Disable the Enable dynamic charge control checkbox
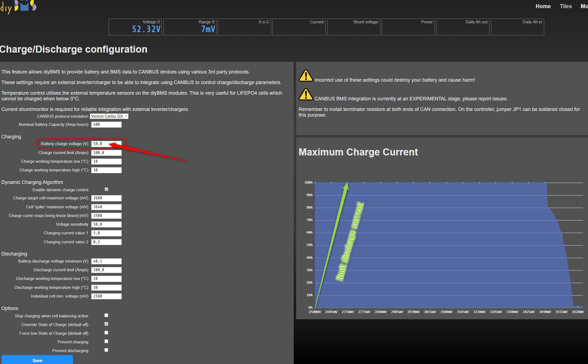The height and width of the screenshot is (364, 588). coord(106,189)
